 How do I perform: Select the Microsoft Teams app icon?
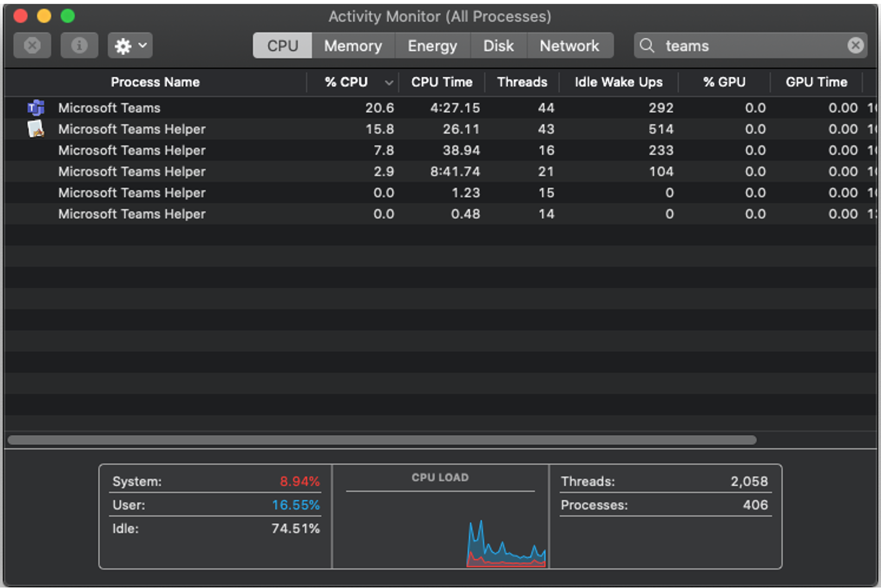tap(36, 108)
